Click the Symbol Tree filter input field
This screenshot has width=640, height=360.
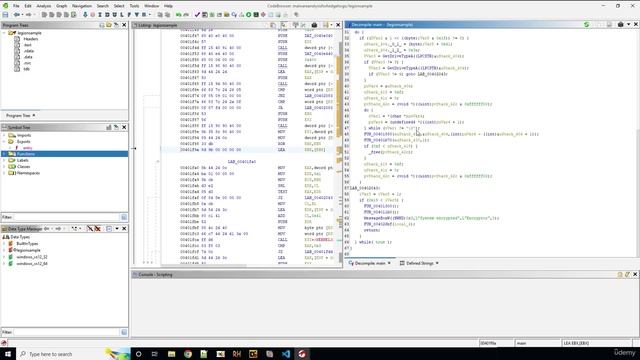coord(67,217)
